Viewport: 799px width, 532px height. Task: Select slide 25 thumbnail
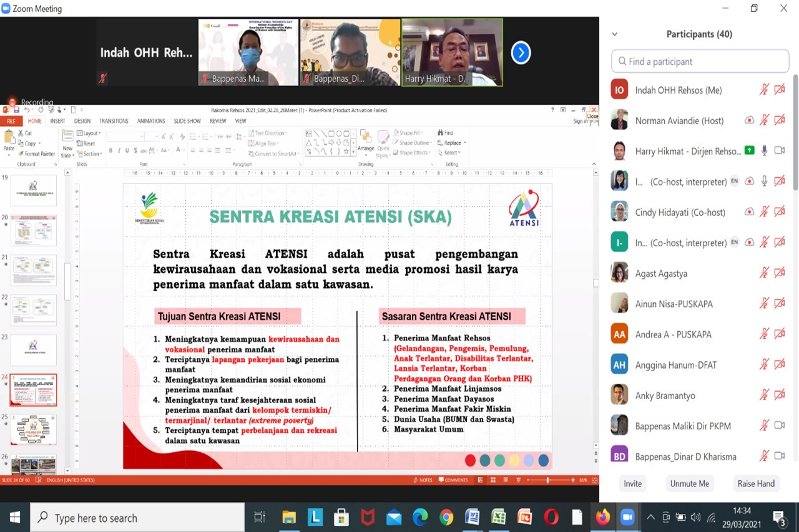coord(33,430)
